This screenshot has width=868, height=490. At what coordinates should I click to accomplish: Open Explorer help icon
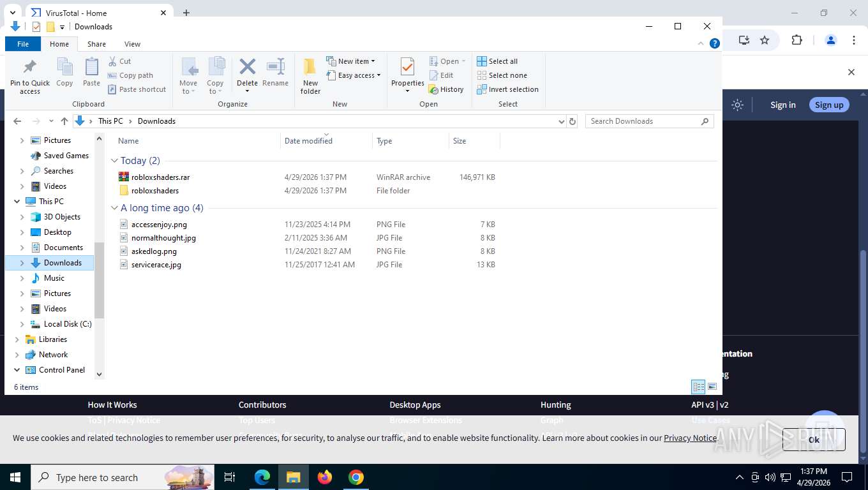coord(715,43)
